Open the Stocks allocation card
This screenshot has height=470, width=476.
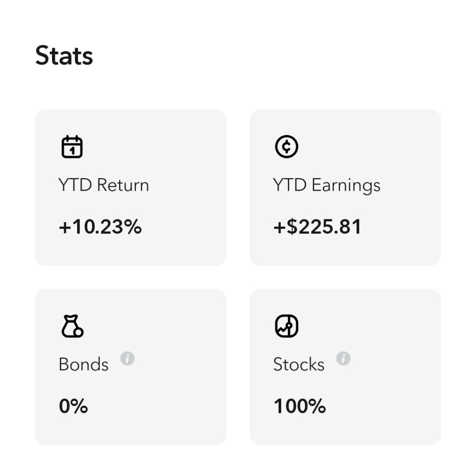tap(345, 367)
